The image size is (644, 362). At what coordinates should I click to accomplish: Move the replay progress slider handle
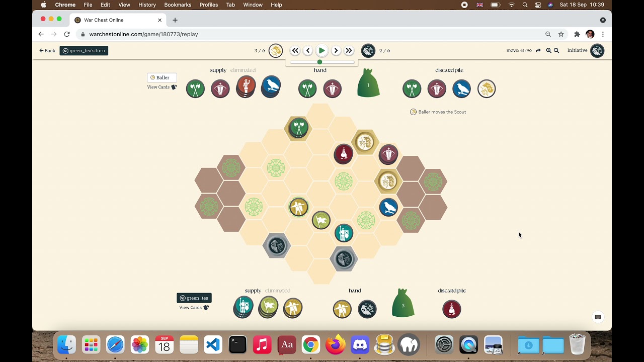pyautogui.click(x=319, y=62)
